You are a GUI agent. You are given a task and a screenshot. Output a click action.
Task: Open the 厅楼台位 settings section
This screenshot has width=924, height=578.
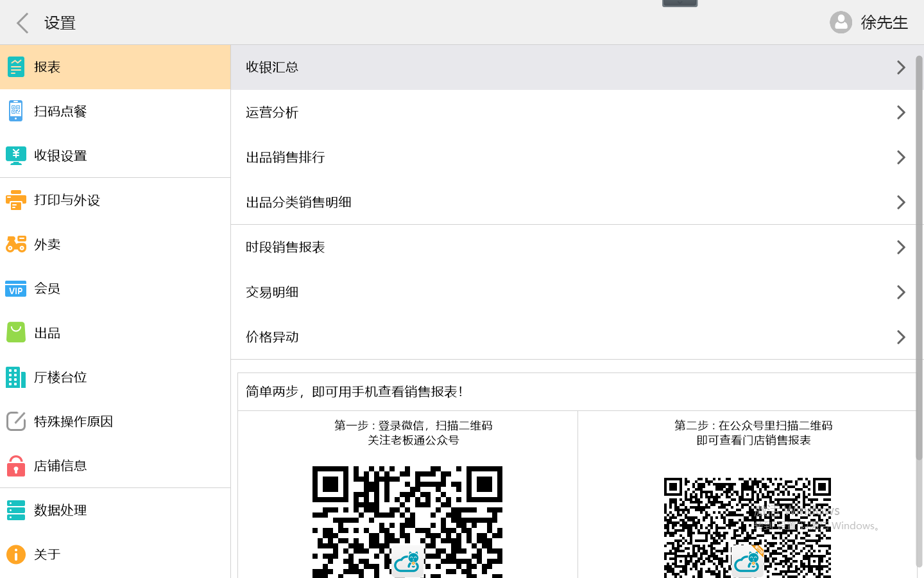point(116,377)
